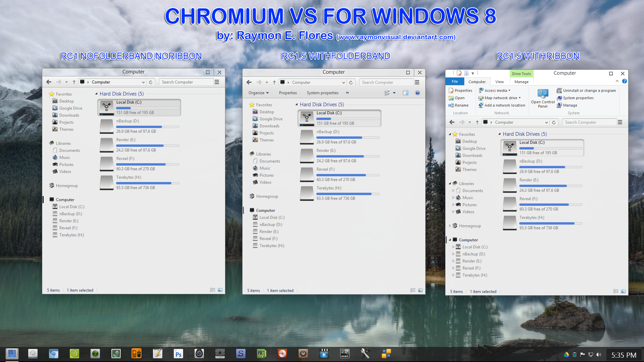Click Map network drive button
Screen dimensions: 644x362
pyautogui.click(x=499, y=98)
